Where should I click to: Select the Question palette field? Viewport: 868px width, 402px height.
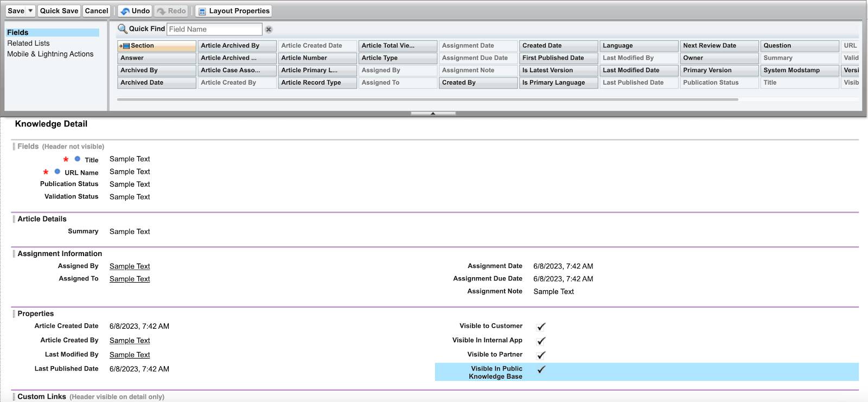(x=800, y=46)
